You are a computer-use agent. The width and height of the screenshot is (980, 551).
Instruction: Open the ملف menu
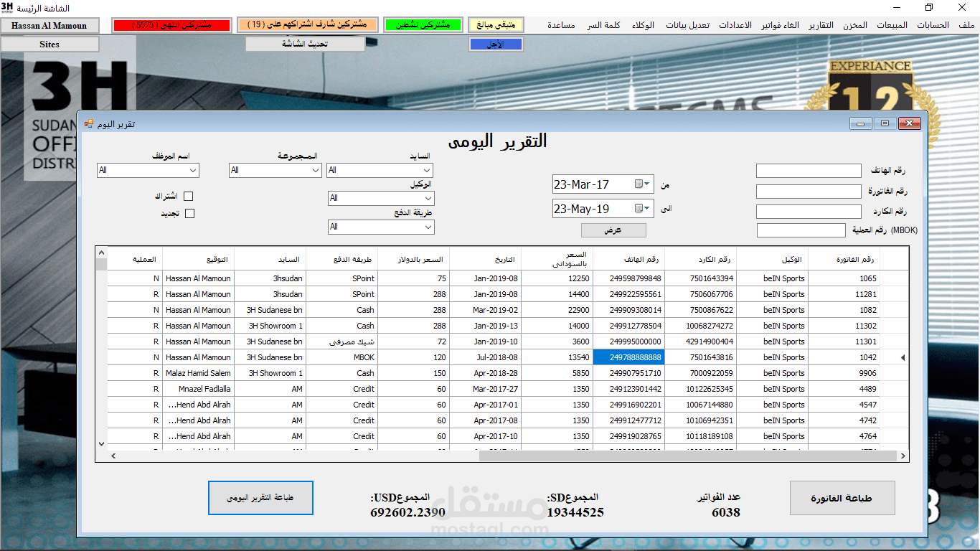click(966, 25)
